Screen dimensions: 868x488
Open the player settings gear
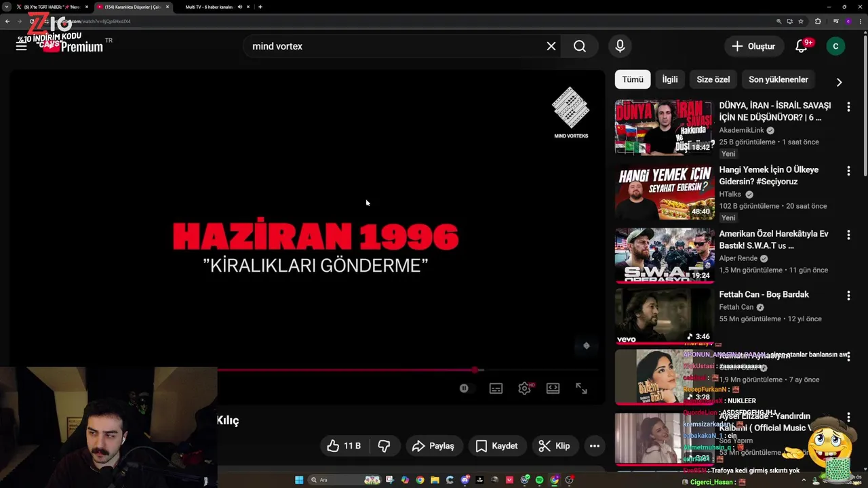pos(524,388)
